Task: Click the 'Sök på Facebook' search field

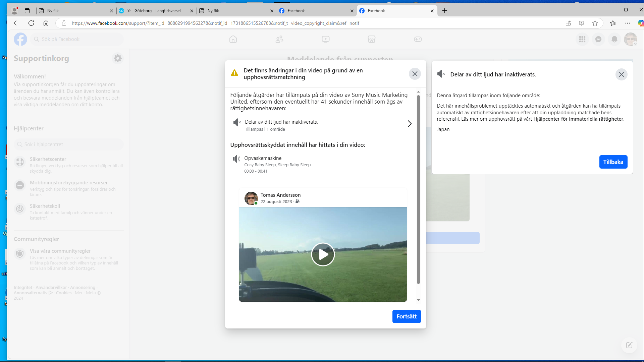Action: pyautogui.click(x=77, y=39)
